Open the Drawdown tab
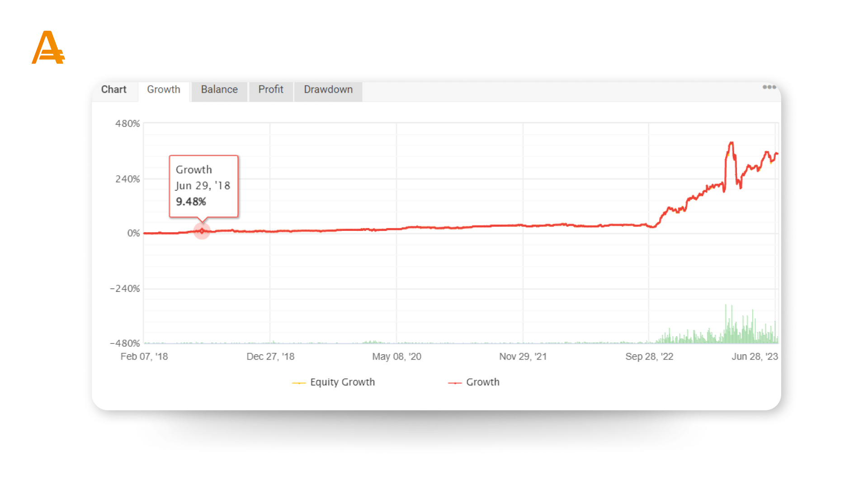Screen dimensions: 868x488 pyautogui.click(x=328, y=89)
